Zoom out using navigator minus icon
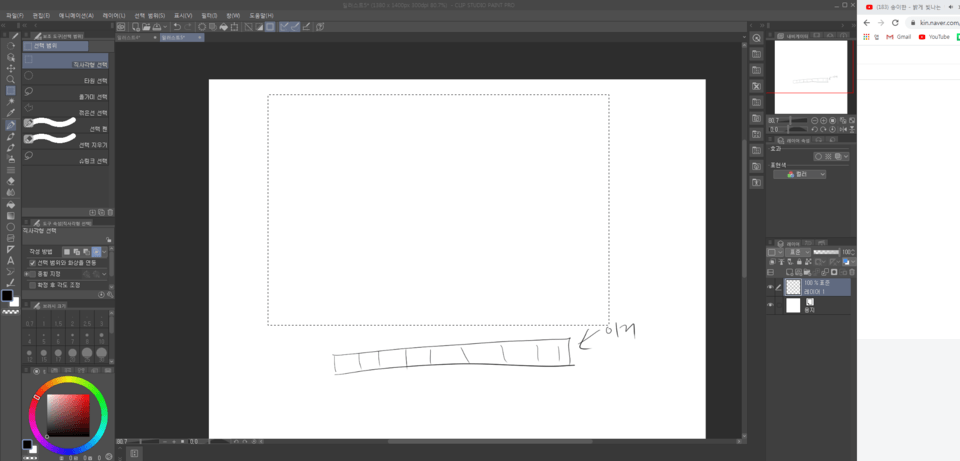 815,121
